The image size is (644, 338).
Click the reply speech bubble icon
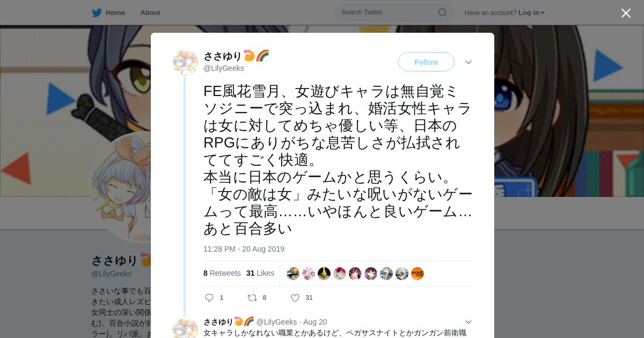point(209,298)
